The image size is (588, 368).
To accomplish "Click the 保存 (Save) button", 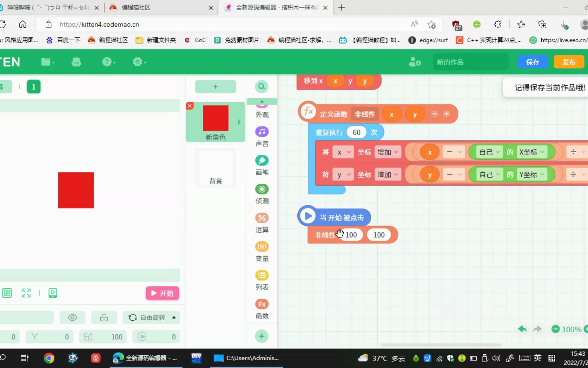I will pyautogui.click(x=532, y=62).
